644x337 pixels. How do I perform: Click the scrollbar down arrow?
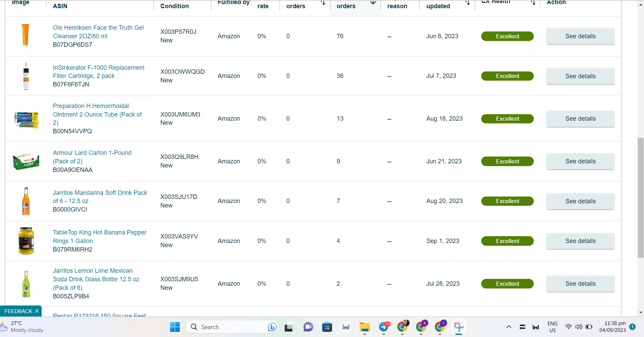click(641, 312)
